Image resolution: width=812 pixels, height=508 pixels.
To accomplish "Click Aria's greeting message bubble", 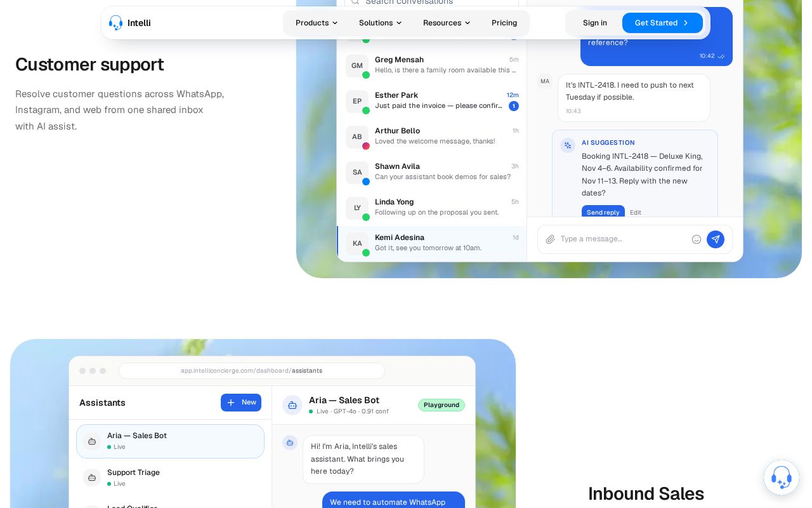I will pos(363,459).
